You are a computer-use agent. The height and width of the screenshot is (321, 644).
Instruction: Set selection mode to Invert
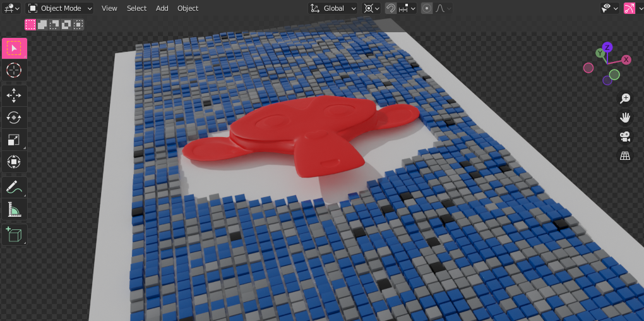pyautogui.click(x=66, y=25)
